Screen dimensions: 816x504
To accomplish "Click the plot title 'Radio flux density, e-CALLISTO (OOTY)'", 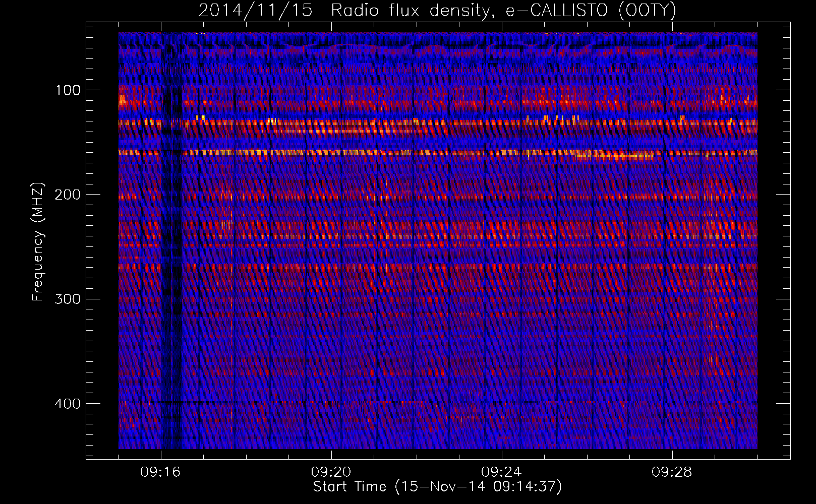I will tap(503, 10).
